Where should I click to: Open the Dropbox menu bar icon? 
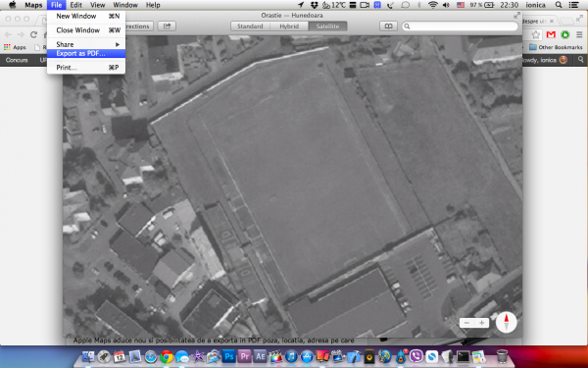pyautogui.click(x=315, y=5)
